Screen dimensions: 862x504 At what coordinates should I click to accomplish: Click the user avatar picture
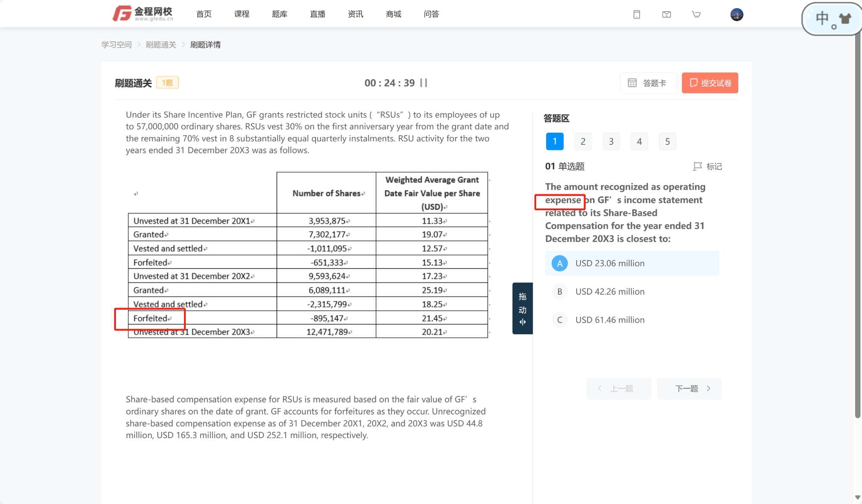pos(737,15)
